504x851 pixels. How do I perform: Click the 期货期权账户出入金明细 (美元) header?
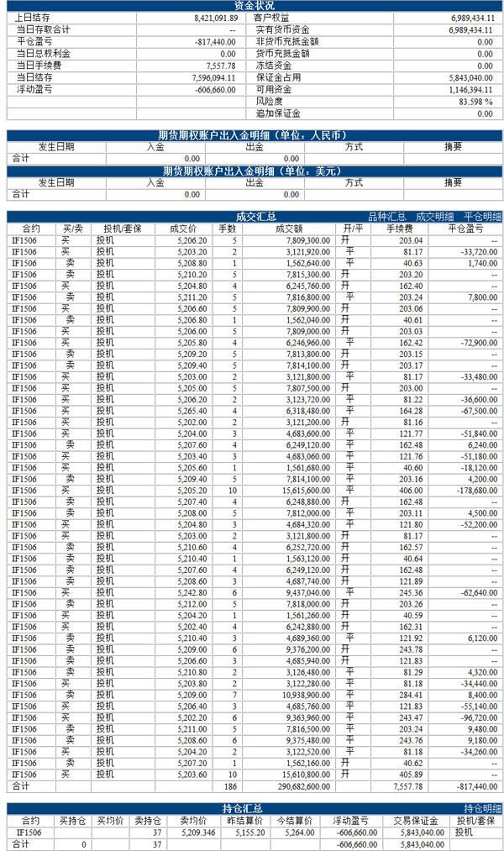click(253, 171)
